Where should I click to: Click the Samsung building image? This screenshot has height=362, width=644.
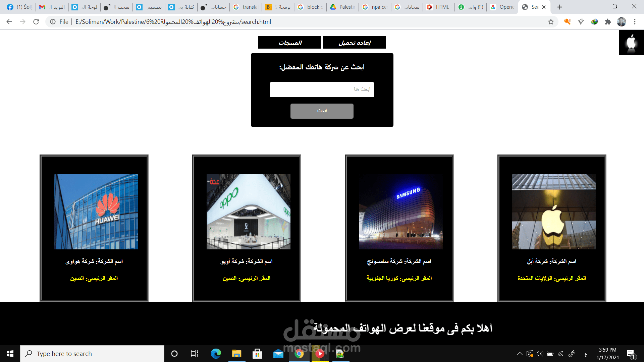pyautogui.click(x=401, y=212)
